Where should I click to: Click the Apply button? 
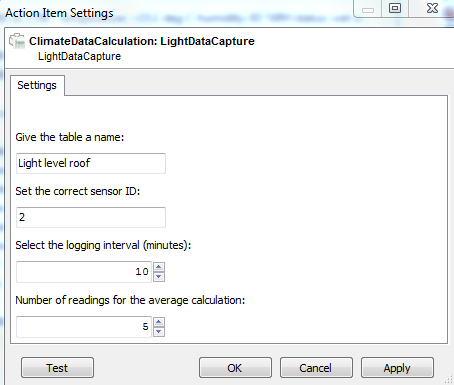(397, 368)
